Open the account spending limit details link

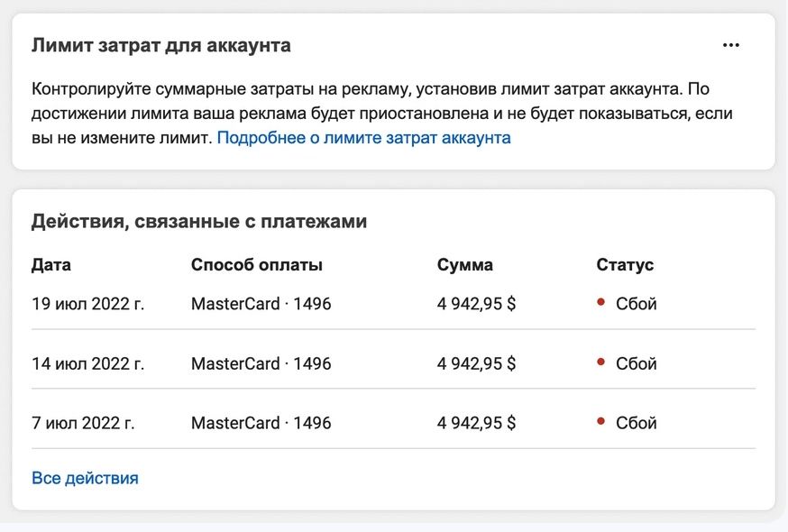[363, 138]
